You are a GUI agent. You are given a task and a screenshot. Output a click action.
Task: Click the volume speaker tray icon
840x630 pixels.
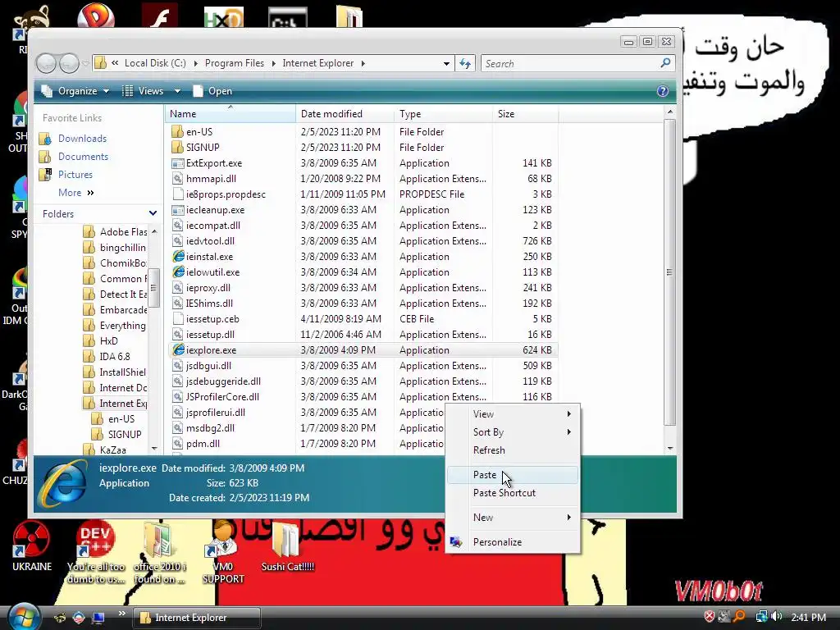click(x=776, y=617)
